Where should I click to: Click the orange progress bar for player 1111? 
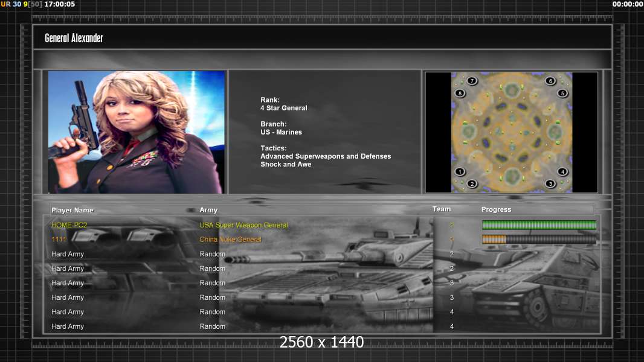coord(539,240)
